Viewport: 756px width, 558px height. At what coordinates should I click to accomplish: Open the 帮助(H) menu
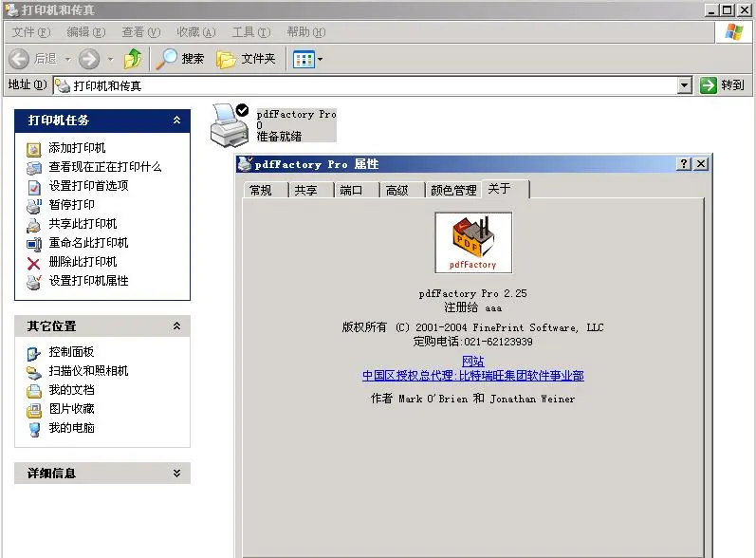coord(306,32)
